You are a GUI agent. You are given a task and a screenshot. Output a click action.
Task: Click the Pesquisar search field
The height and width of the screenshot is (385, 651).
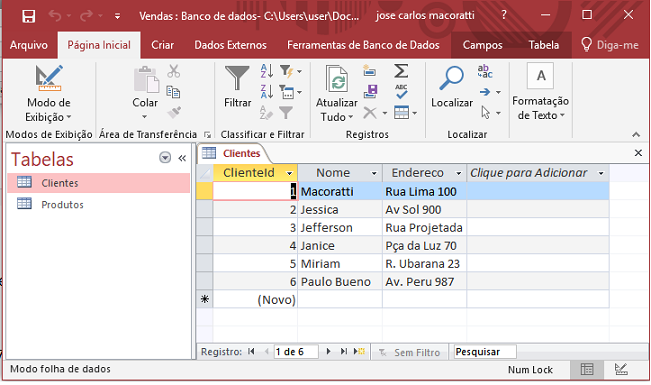point(485,352)
